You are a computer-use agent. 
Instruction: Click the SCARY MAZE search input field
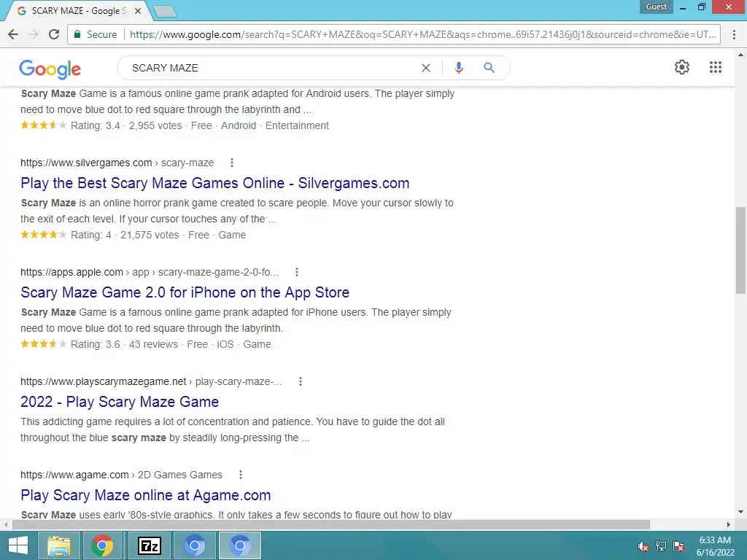(271, 68)
